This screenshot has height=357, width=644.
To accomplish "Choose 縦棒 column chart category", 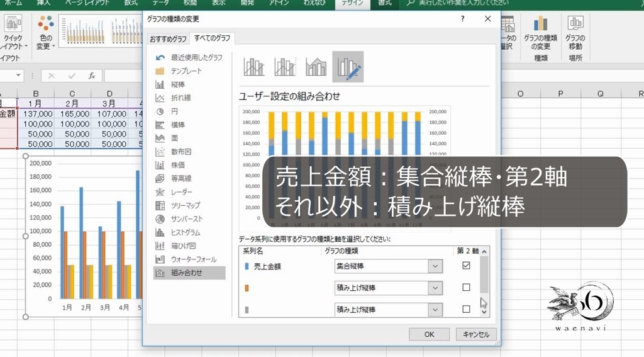I will point(189,84).
